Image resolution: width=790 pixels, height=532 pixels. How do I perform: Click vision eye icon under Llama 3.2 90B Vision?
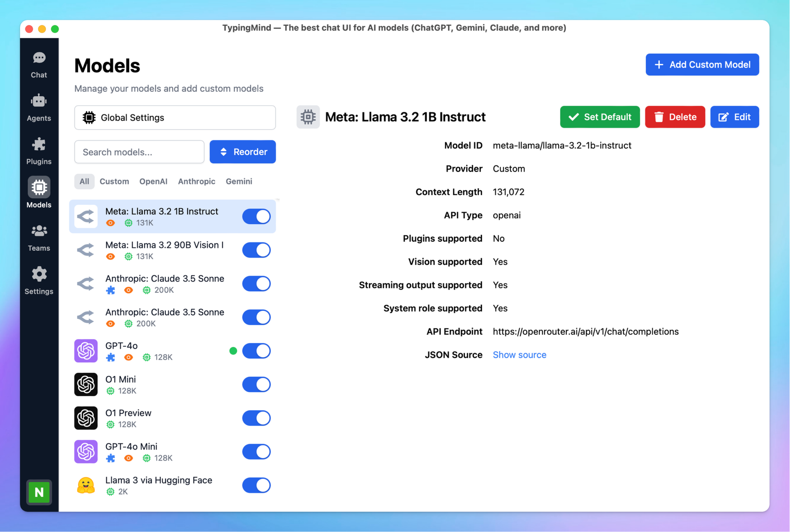tap(110, 257)
